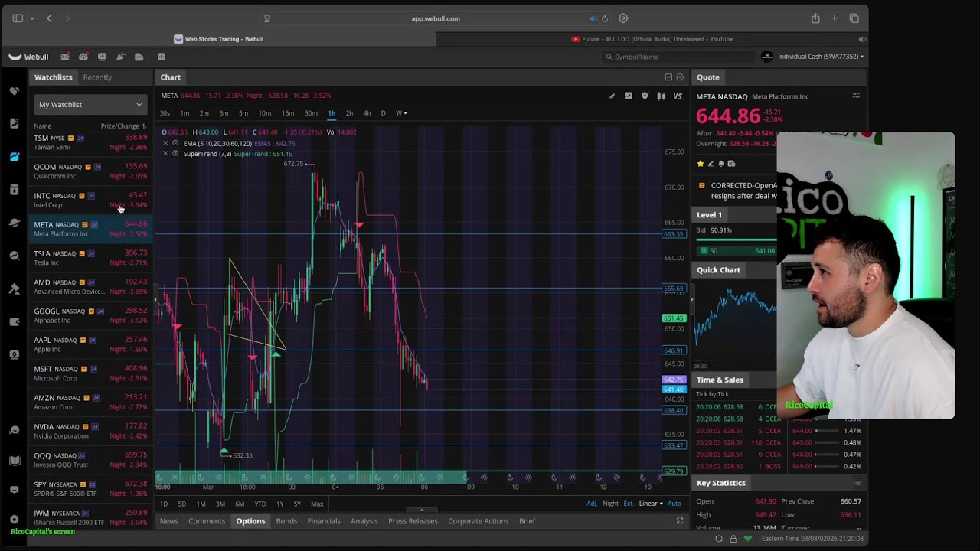Screen dimensions: 980x551
Task: Open the My Watchlist dropdown
Action: coord(90,104)
